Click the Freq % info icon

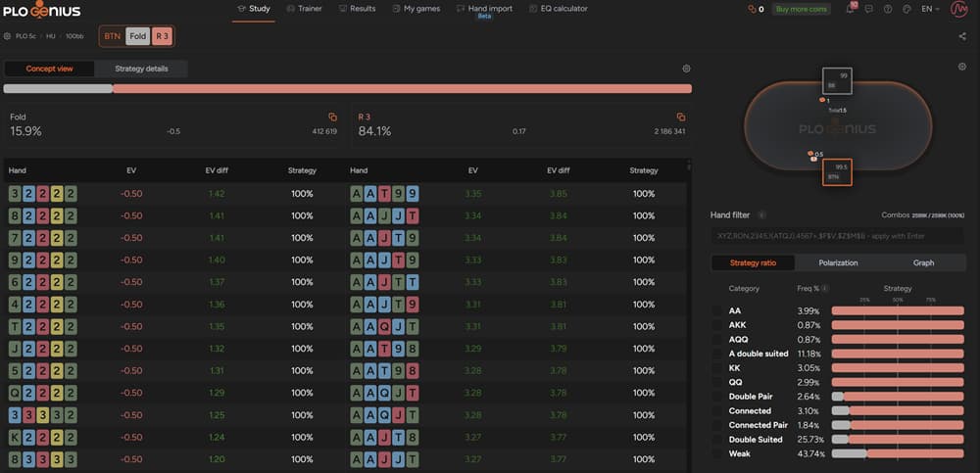(x=825, y=289)
